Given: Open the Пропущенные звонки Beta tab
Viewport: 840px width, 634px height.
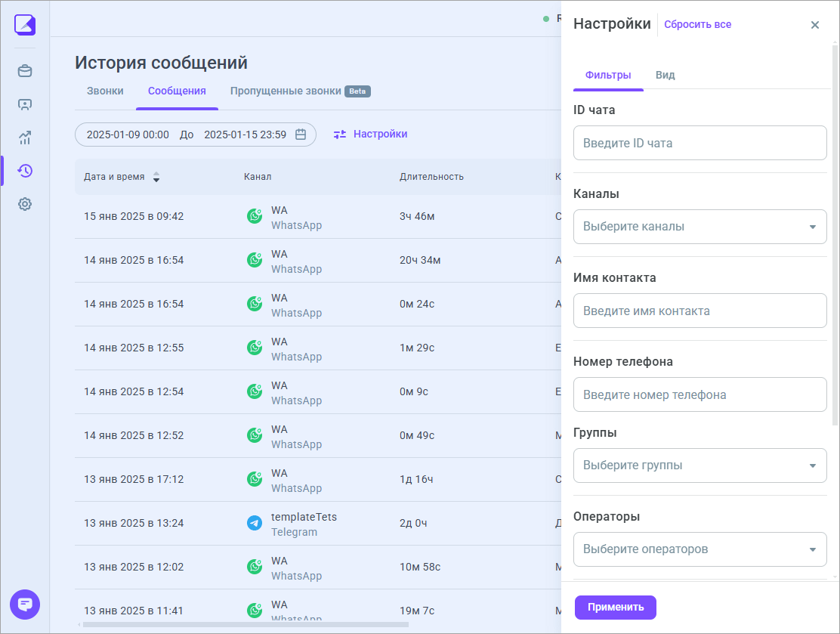Looking at the screenshot, I should coord(300,91).
